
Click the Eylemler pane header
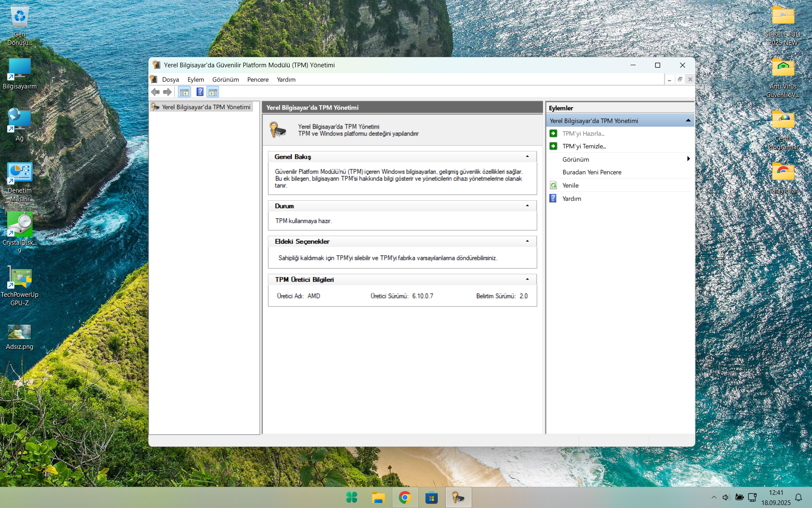[x=620, y=108]
